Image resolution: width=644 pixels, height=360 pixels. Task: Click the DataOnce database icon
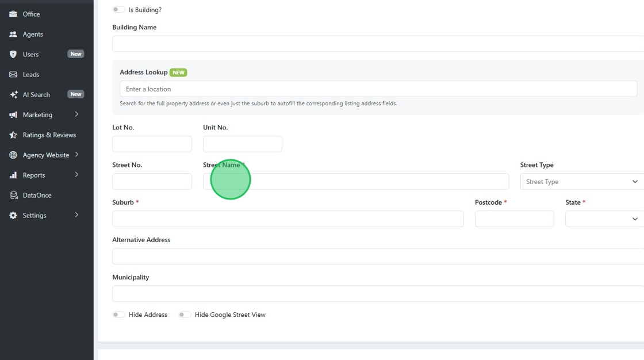pos(13,196)
